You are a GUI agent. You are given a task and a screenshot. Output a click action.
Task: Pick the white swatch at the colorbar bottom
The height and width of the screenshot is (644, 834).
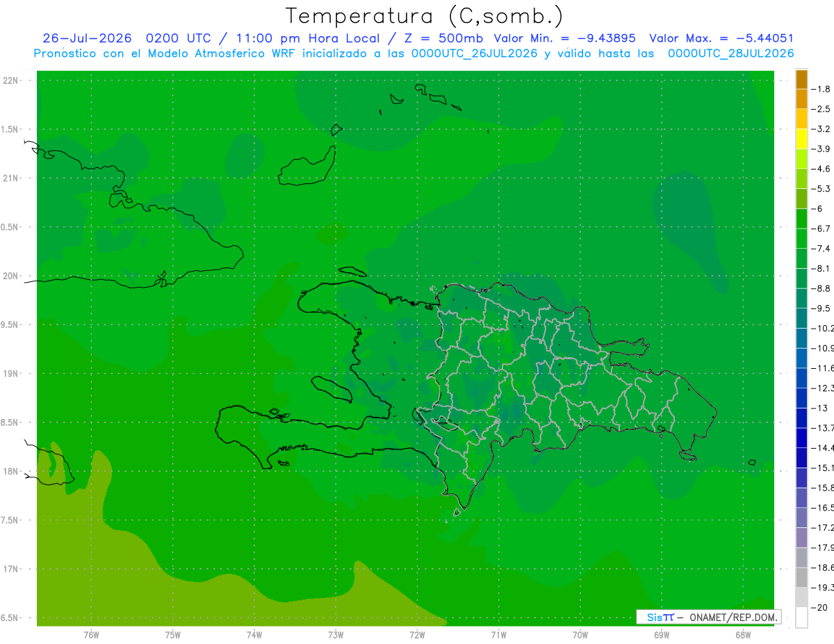coord(801,618)
